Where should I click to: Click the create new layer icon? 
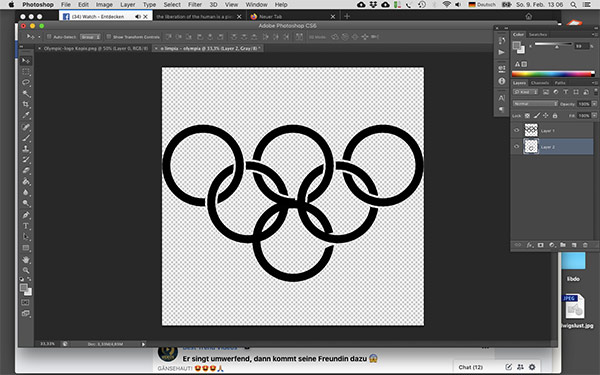(574, 245)
